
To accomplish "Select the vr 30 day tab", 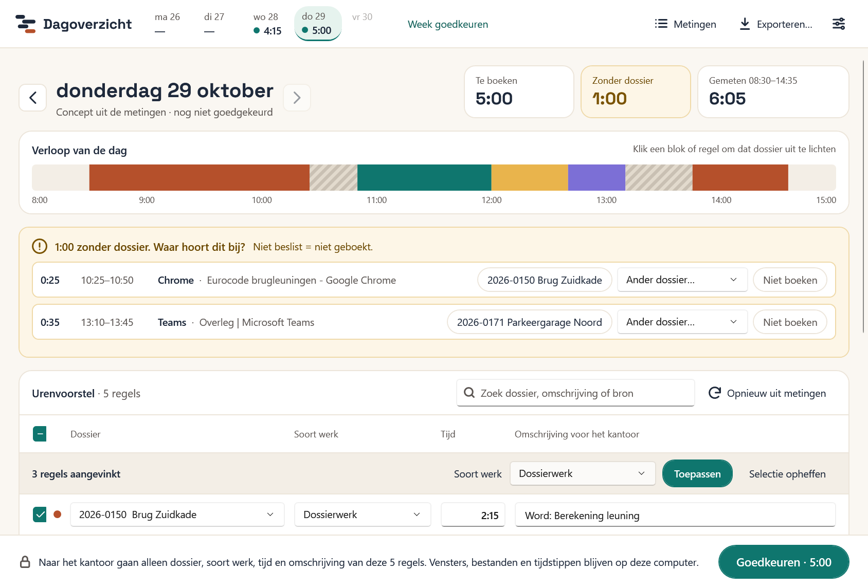I will [362, 24].
